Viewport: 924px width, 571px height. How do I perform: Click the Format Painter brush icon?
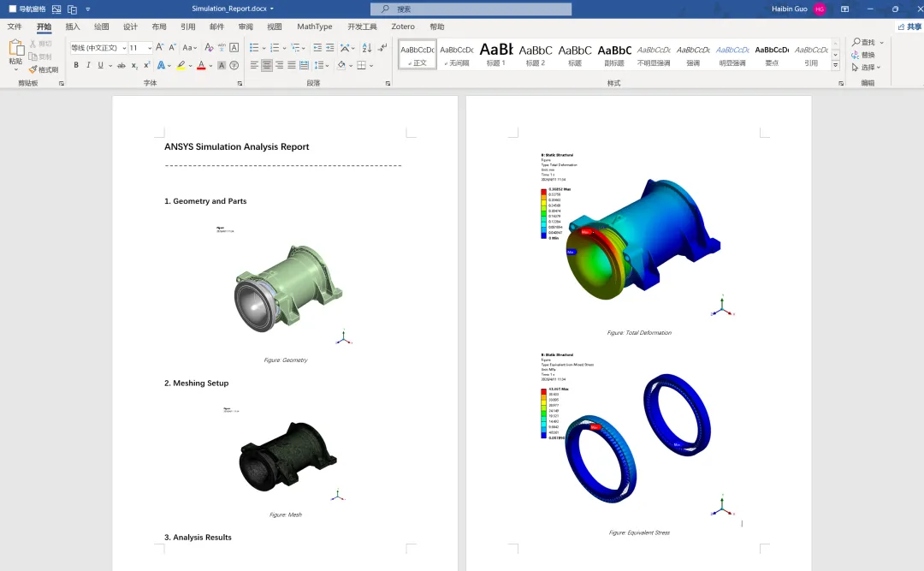click(33, 69)
